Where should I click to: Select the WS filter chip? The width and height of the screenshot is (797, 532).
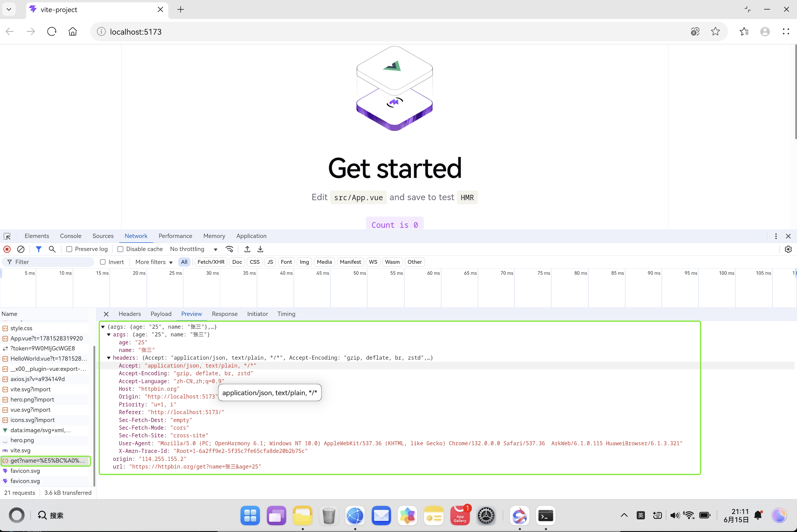(x=373, y=262)
